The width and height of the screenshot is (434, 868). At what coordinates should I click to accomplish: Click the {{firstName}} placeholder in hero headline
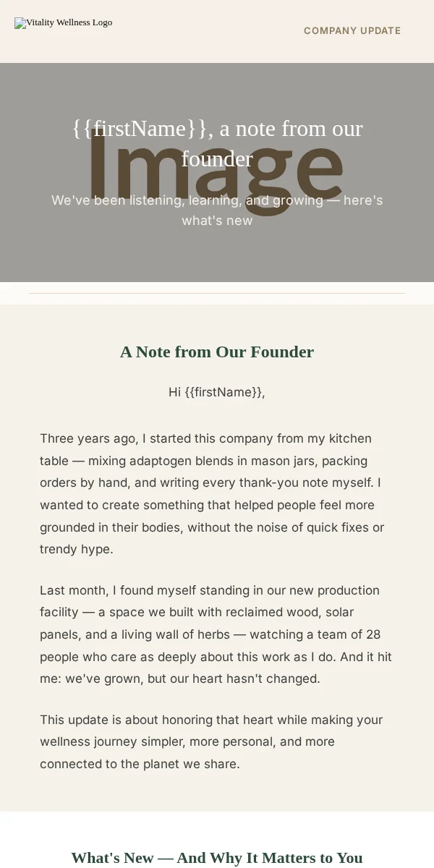[x=139, y=128]
